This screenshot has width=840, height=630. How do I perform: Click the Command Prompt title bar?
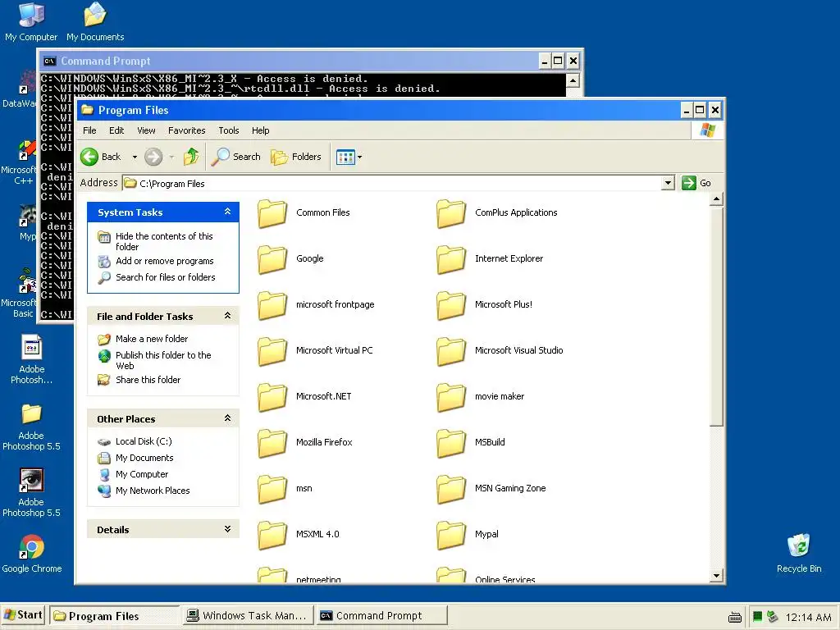pyautogui.click(x=290, y=61)
